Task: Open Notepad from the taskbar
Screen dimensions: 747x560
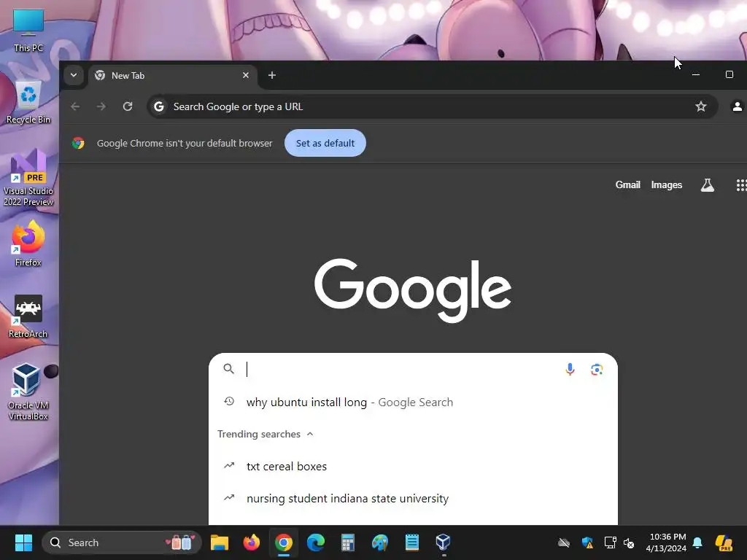Action: tap(411, 542)
